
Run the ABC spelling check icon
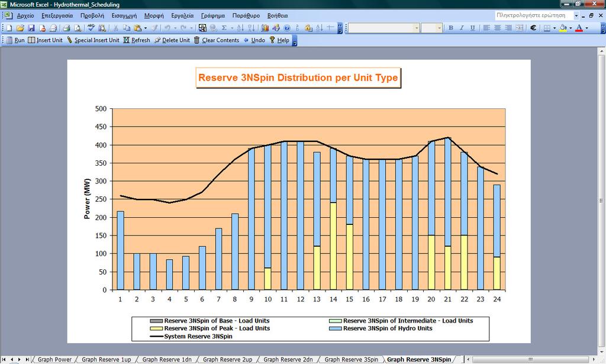[91, 28]
